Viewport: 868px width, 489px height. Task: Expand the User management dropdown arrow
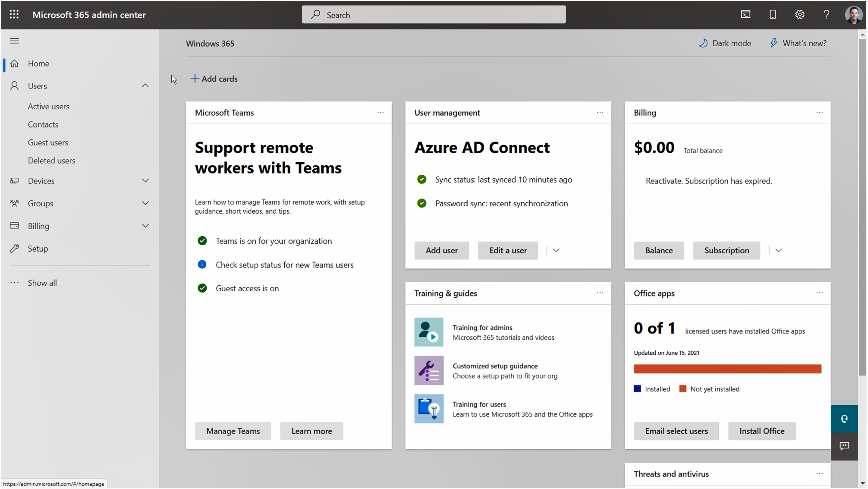click(x=556, y=250)
